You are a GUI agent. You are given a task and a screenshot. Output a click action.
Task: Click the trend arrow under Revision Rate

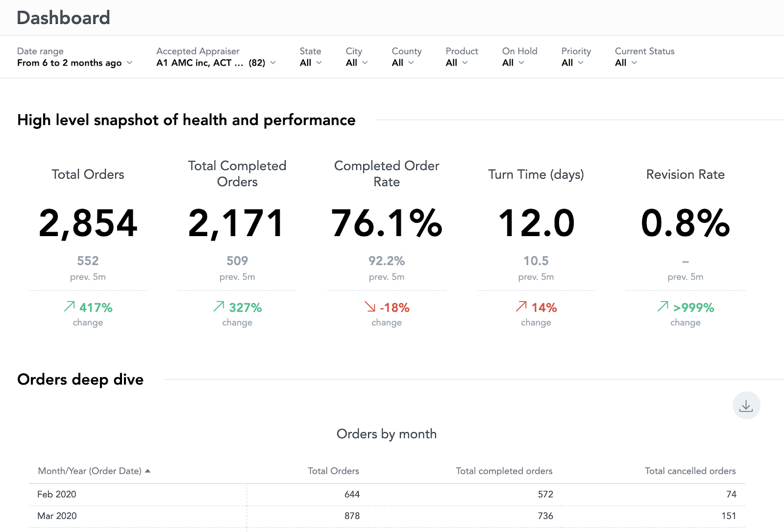pos(662,307)
